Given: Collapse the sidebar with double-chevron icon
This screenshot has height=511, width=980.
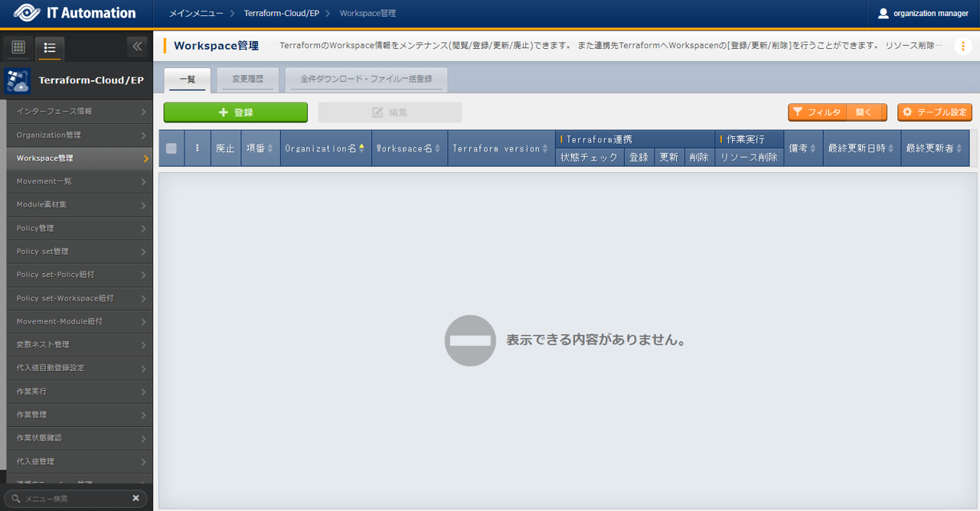Looking at the screenshot, I should (137, 47).
